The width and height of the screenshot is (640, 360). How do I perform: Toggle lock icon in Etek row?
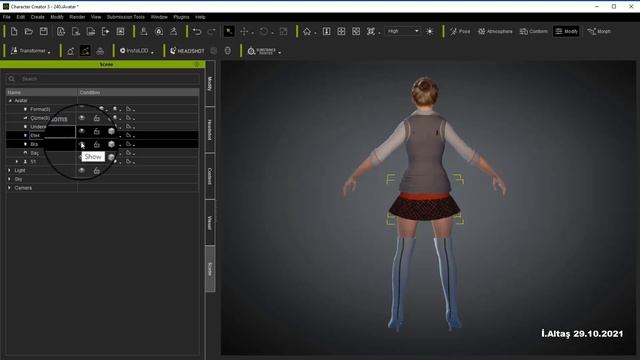point(96,131)
